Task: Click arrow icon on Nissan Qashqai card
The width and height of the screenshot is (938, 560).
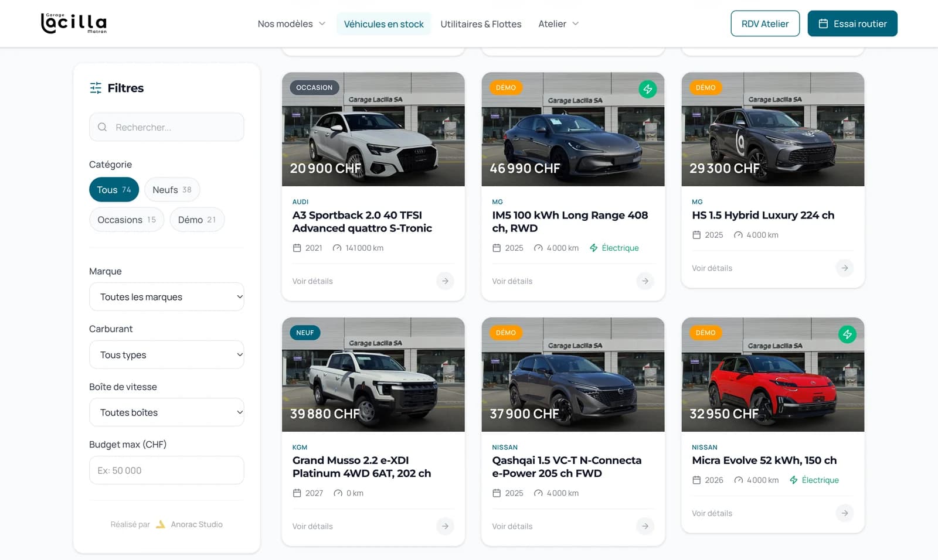Action: (x=645, y=526)
